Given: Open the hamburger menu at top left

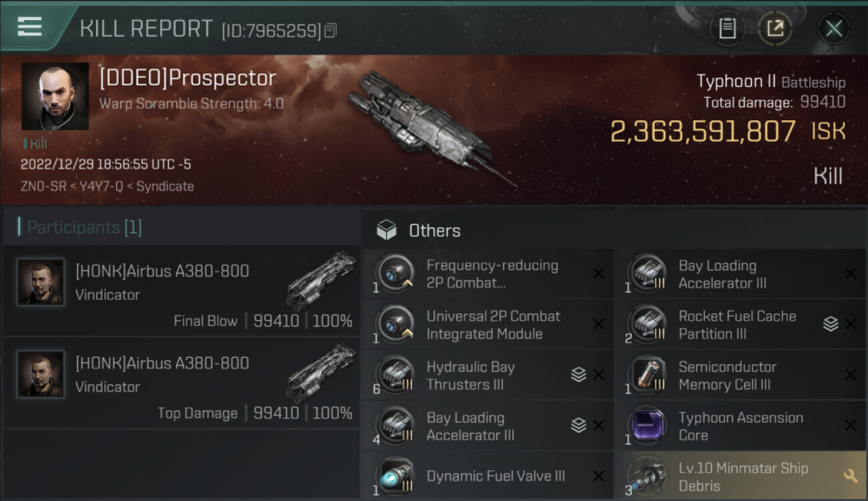Looking at the screenshot, I should pos(30,27).
